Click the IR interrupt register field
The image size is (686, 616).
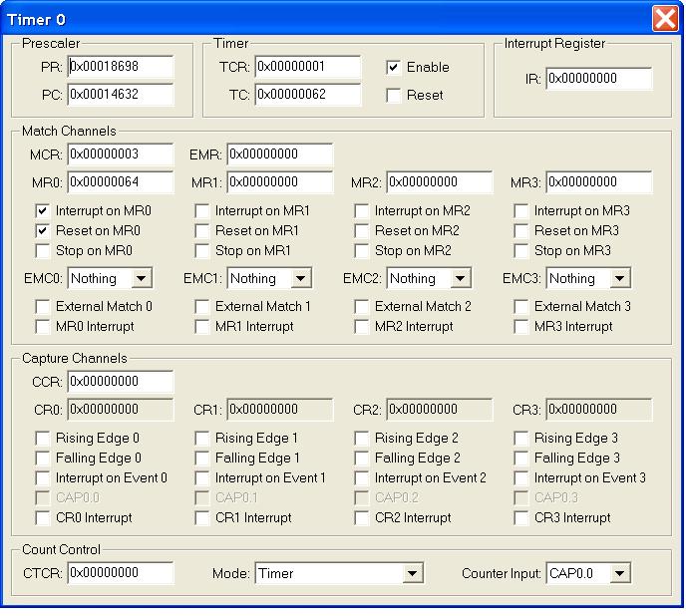599,79
